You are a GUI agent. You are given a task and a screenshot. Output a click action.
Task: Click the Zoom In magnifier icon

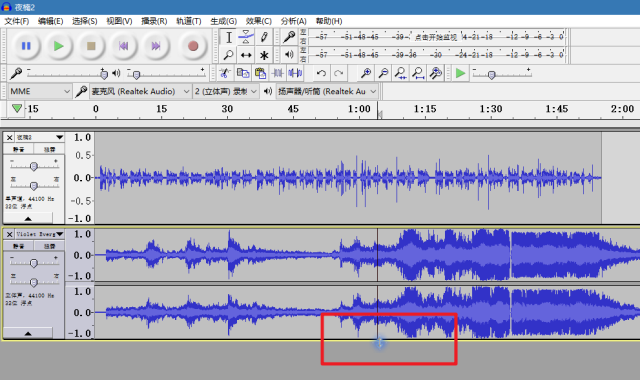point(366,73)
